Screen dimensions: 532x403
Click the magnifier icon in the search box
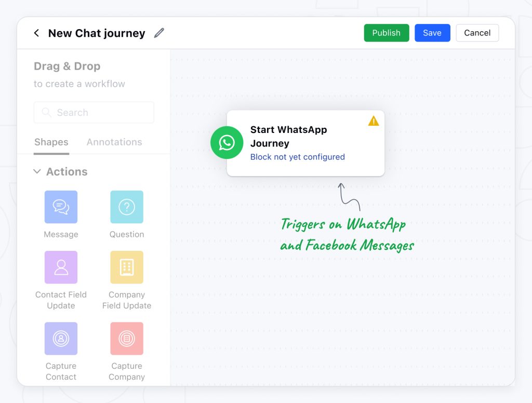(45, 112)
